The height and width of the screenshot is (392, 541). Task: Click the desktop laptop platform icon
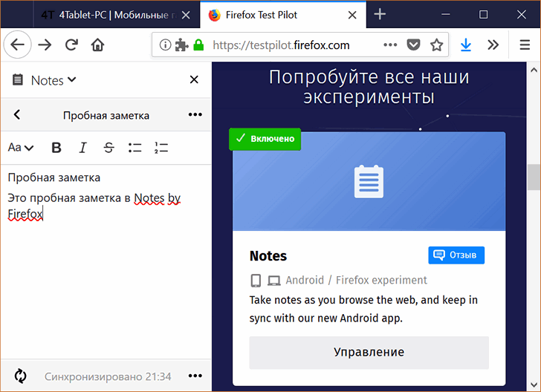274,281
